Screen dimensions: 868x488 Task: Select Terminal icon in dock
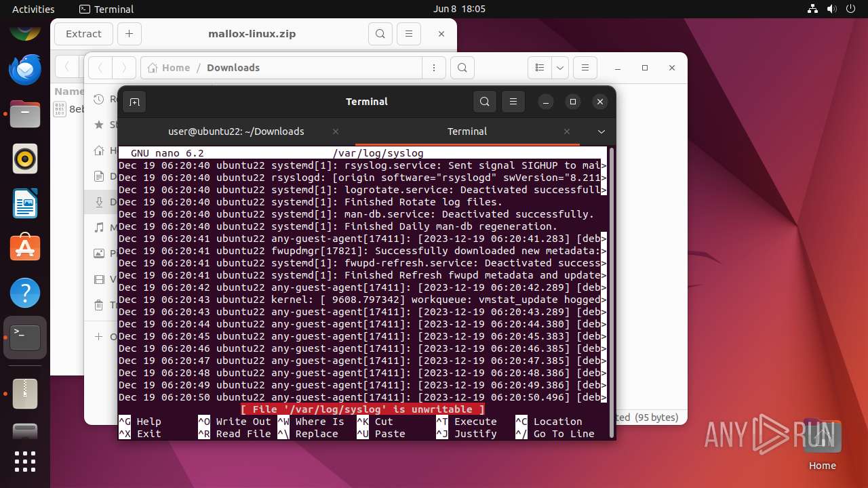(25, 338)
